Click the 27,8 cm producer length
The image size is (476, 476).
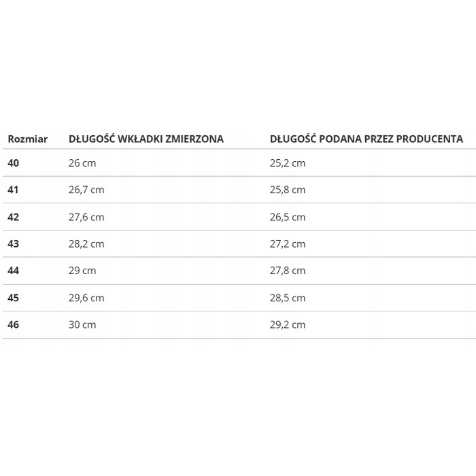[288, 271]
